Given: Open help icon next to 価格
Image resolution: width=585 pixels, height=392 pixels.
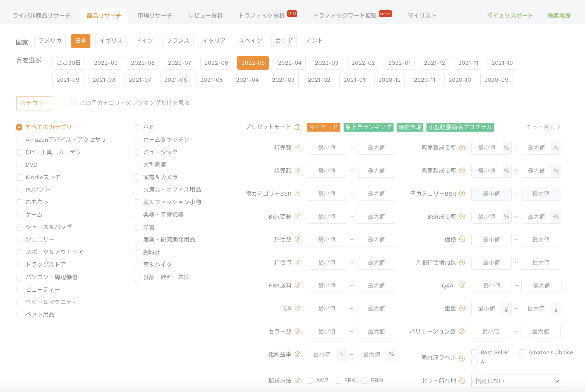Looking at the screenshot, I should pos(462,239).
